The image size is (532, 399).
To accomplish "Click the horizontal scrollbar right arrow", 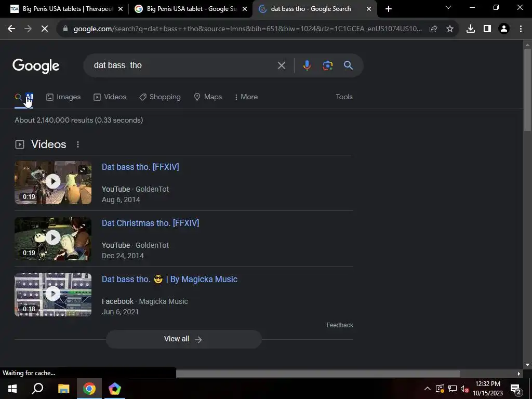I will pos(519,374).
